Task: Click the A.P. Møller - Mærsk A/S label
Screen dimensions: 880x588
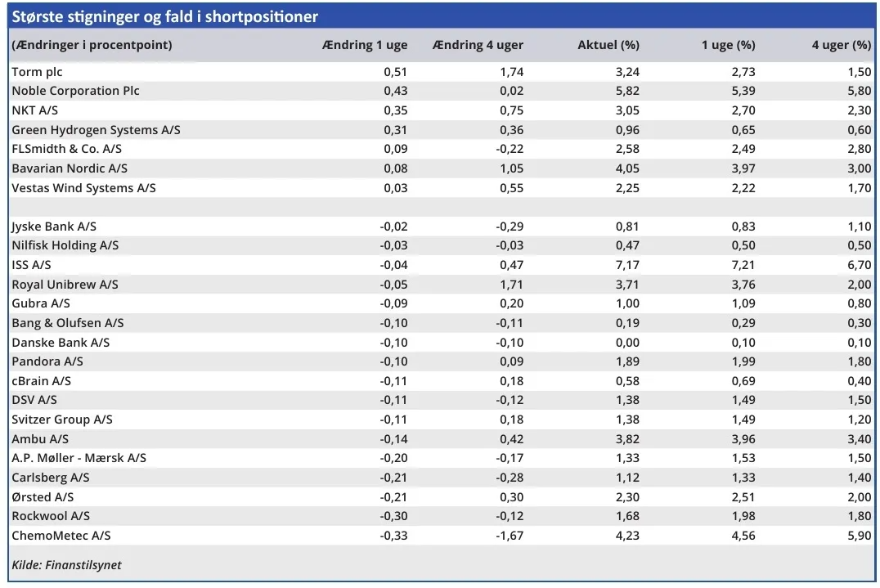Action: (79, 458)
